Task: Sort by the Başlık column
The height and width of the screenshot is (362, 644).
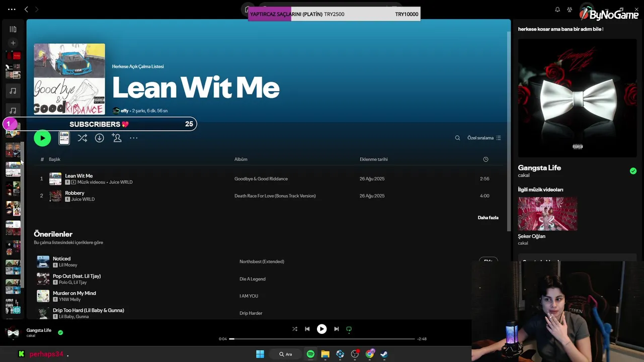Action: [x=54, y=159]
